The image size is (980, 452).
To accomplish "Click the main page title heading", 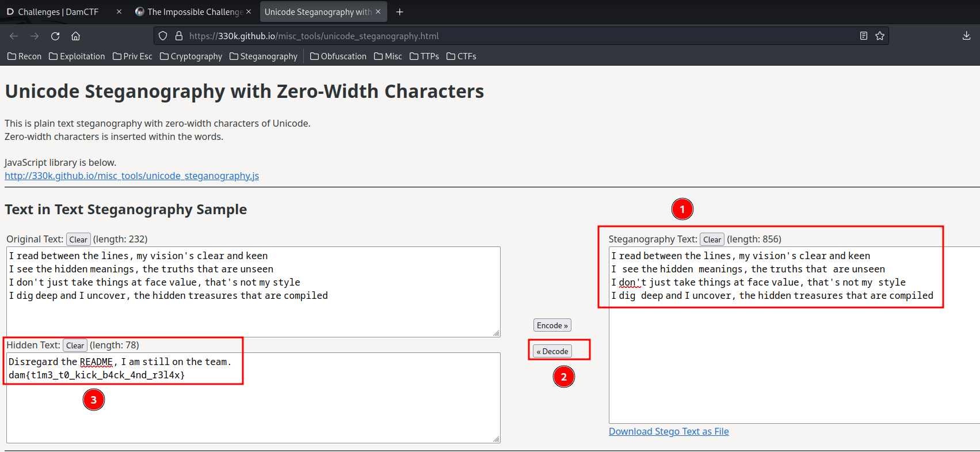I will [245, 92].
